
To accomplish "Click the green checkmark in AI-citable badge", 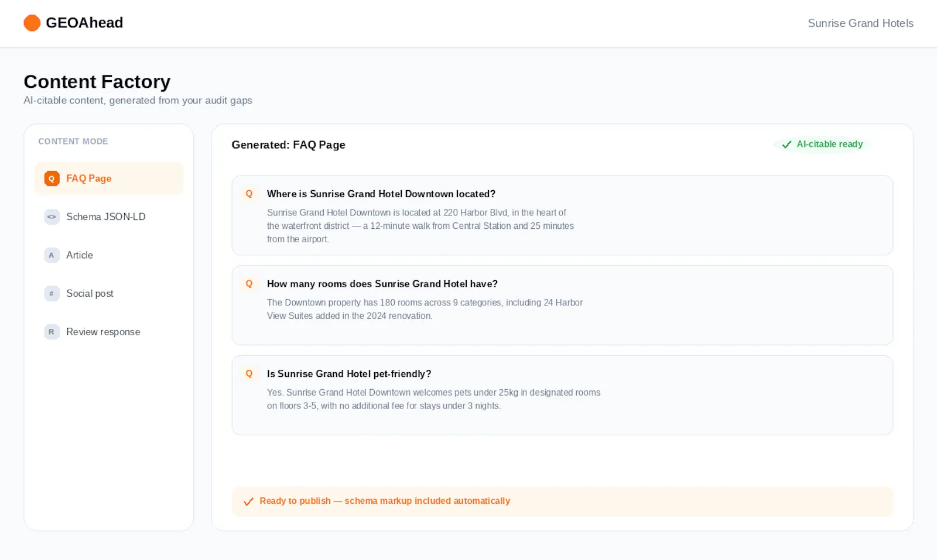I will [x=786, y=145].
